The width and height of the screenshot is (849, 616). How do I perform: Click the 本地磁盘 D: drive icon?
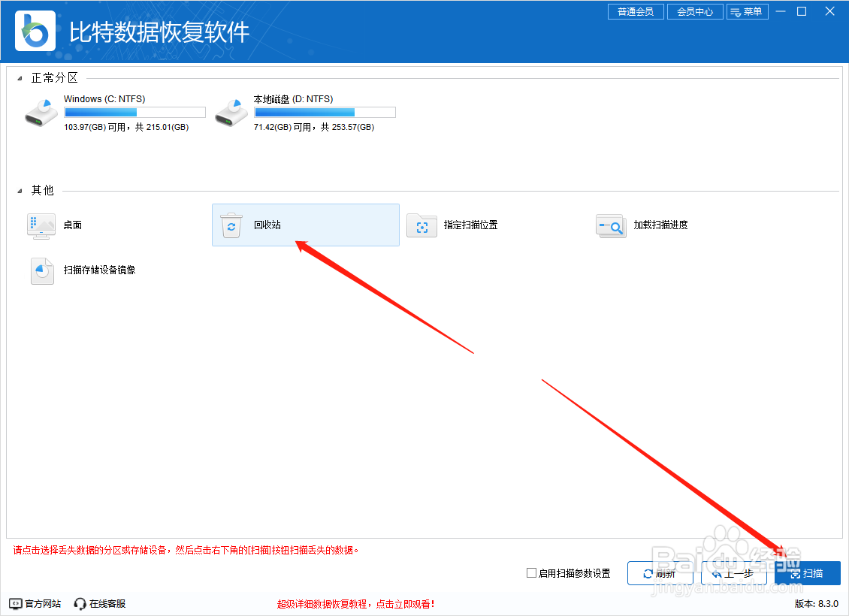pyautogui.click(x=231, y=111)
